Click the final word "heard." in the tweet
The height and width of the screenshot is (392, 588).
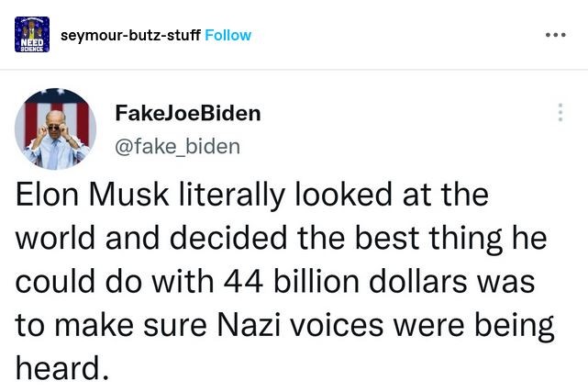tap(61, 369)
